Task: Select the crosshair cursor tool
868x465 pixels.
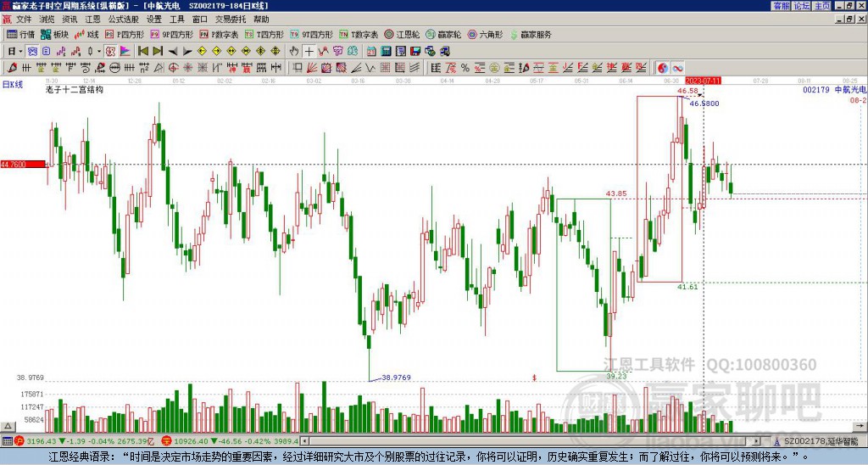Action: coord(309,52)
